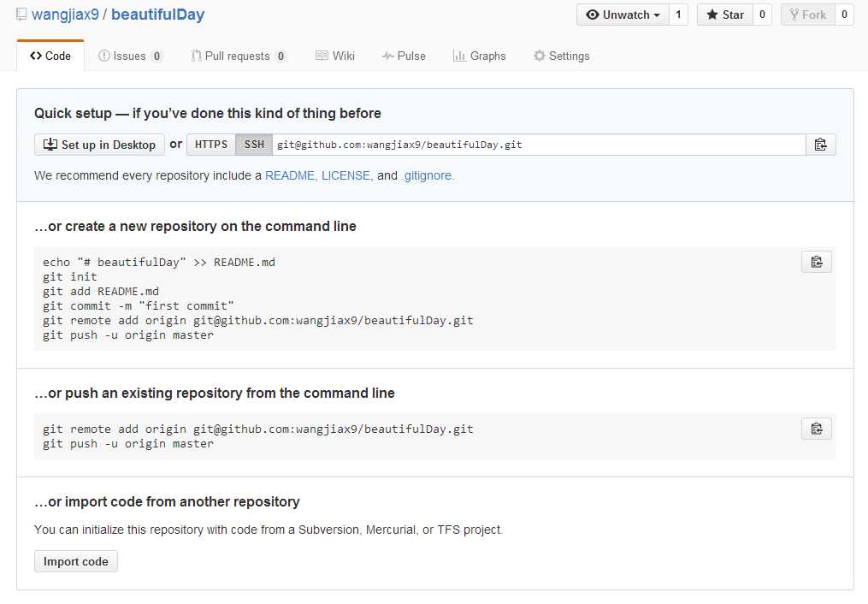Click the Fork button
Image resolution: width=868 pixels, height=604 pixels.
click(807, 15)
